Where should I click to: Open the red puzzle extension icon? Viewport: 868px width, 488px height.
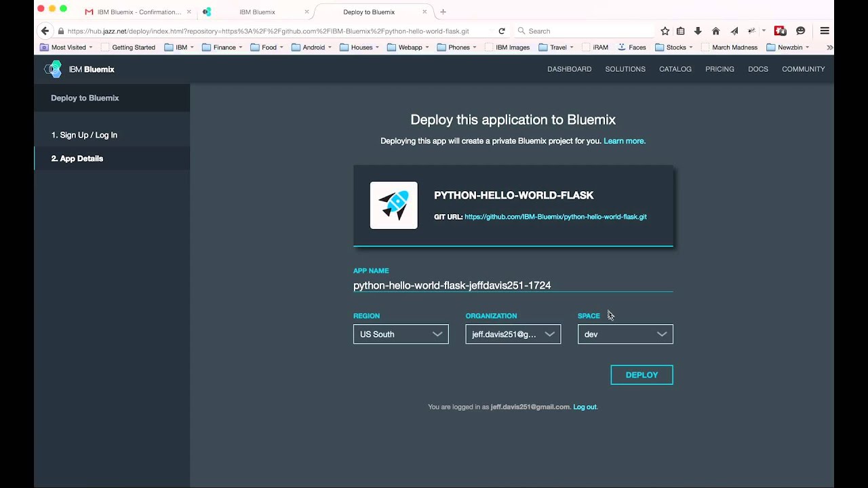[x=781, y=31]
